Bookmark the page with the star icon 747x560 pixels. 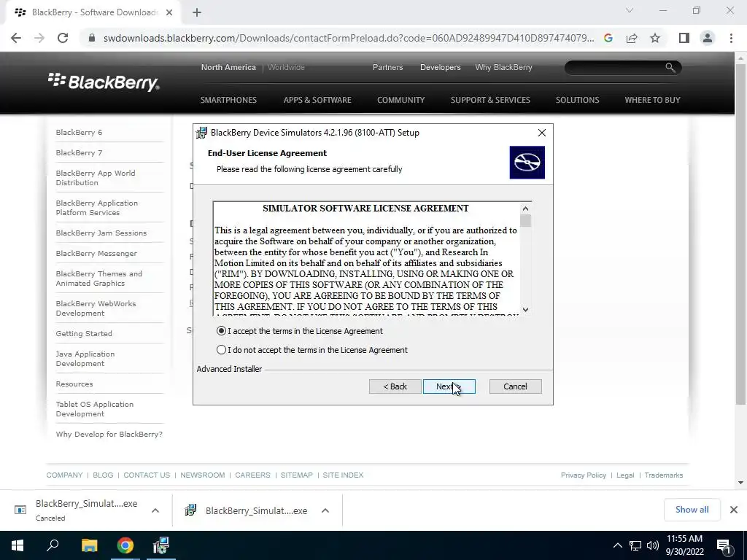tap(655, 38)
